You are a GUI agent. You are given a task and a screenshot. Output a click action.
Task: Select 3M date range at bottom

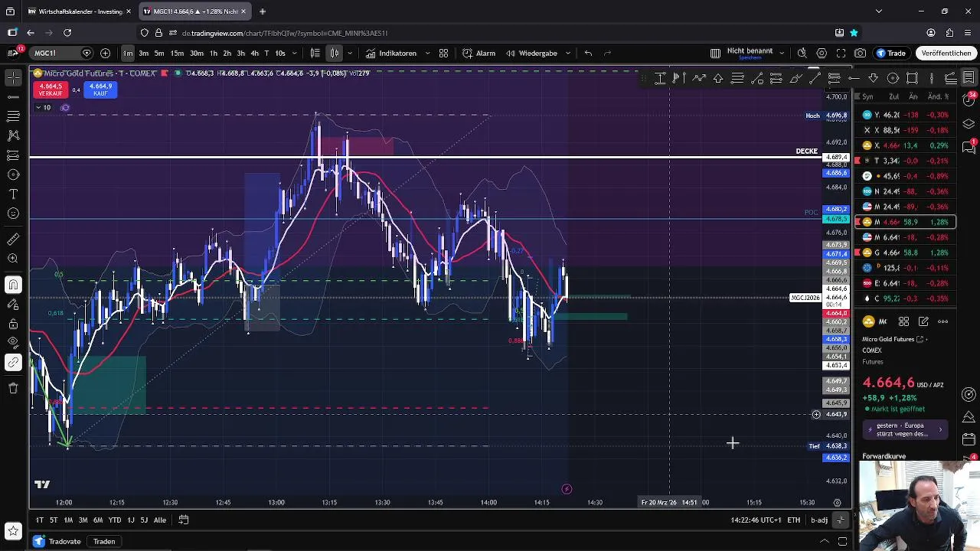pos(83,520)
